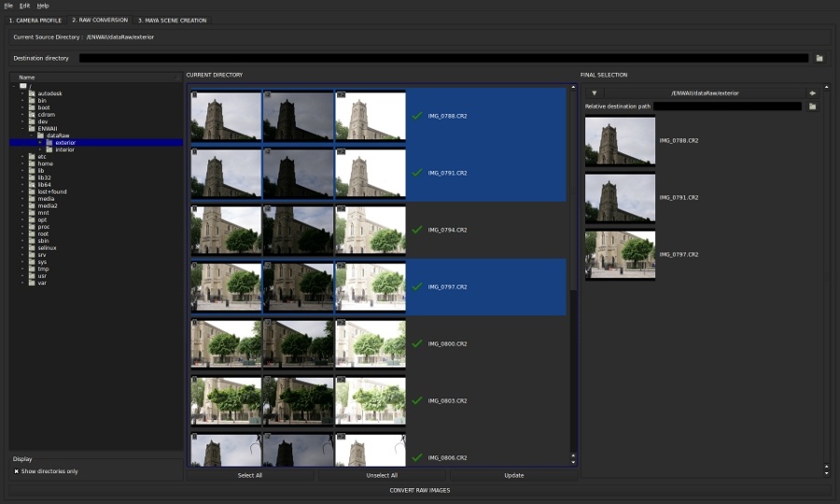Switch to the 1. Camera Profile tab
The width and height of the screenshot is (840, 504).
35,20
